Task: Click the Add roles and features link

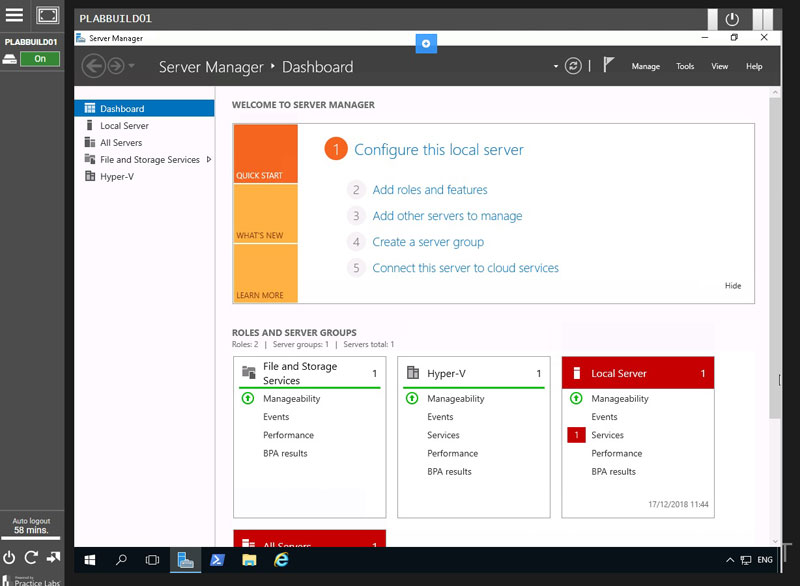Action: [x=430, y=190]
